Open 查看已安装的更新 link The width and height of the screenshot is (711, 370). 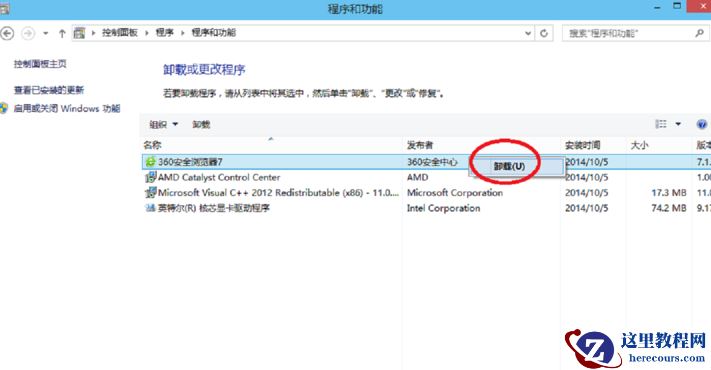pos(49,90)
